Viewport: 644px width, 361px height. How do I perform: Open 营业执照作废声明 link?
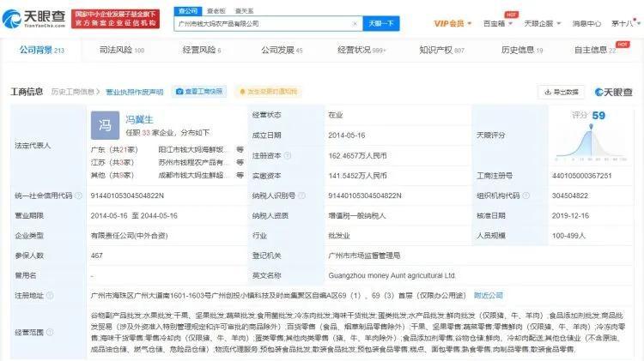(134, 92)
